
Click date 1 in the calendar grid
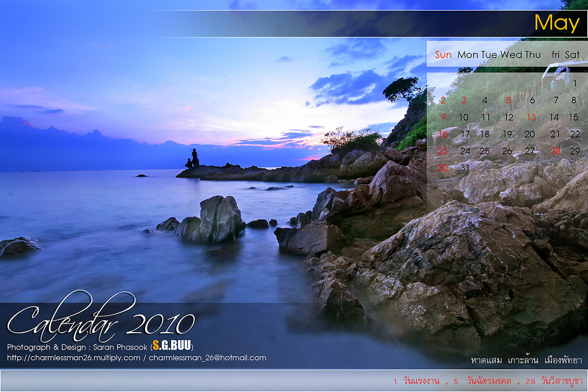click(x=574, y=83)
